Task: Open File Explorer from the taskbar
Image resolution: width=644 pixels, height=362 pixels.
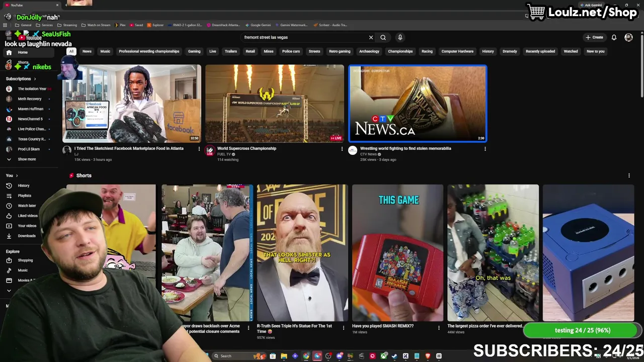Action: [284, 356]
